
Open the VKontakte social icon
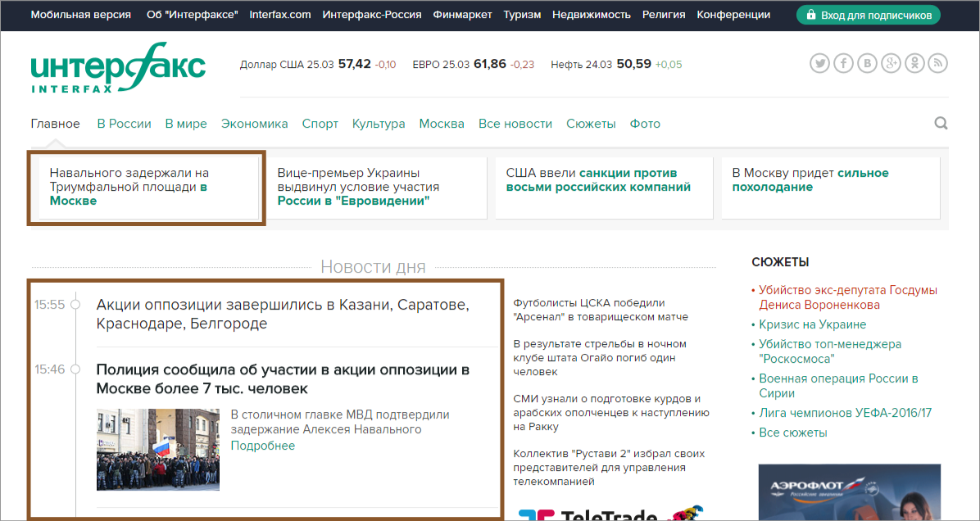point(867,64)
